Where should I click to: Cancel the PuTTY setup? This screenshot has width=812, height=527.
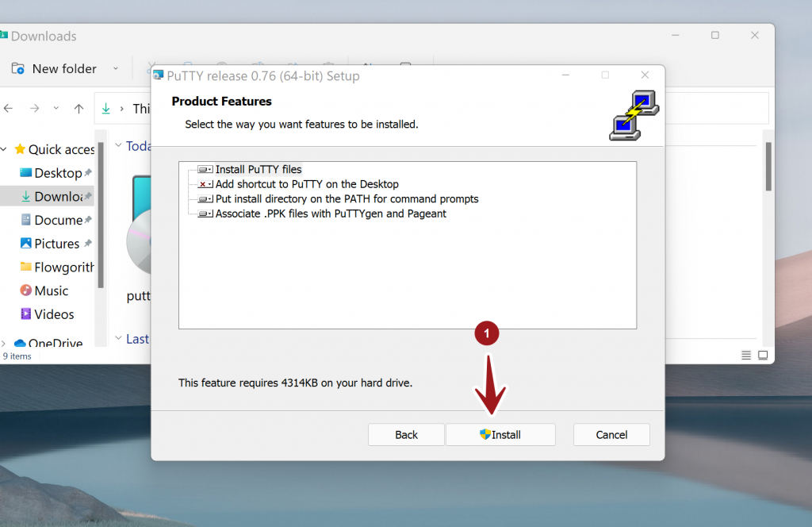click(611, 435)
